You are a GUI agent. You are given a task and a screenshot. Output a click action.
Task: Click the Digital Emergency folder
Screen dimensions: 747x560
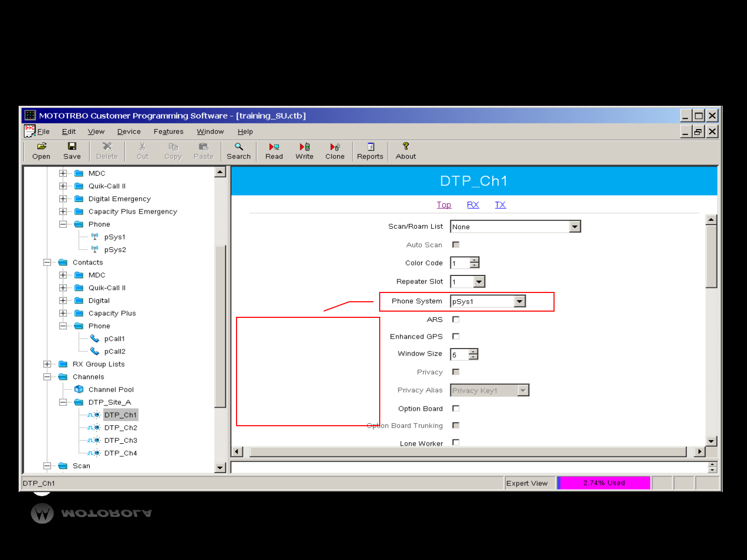(x=119, y=199)
